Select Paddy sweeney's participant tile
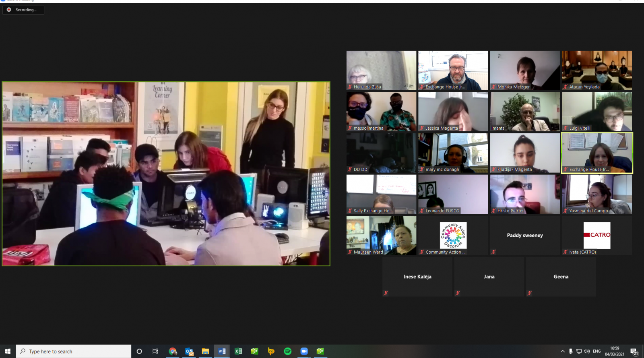The image size is (644, 358). 525,236
